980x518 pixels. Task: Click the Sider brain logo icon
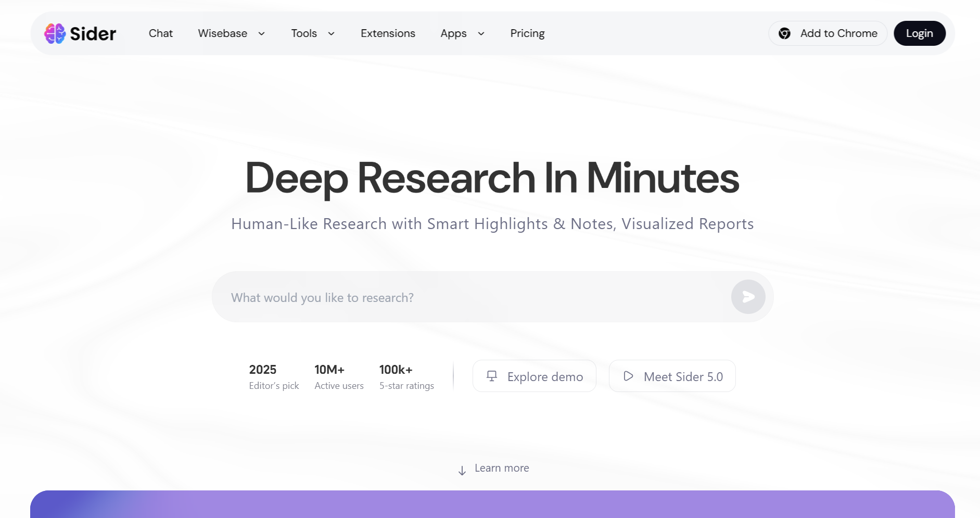tap(55, 33)
